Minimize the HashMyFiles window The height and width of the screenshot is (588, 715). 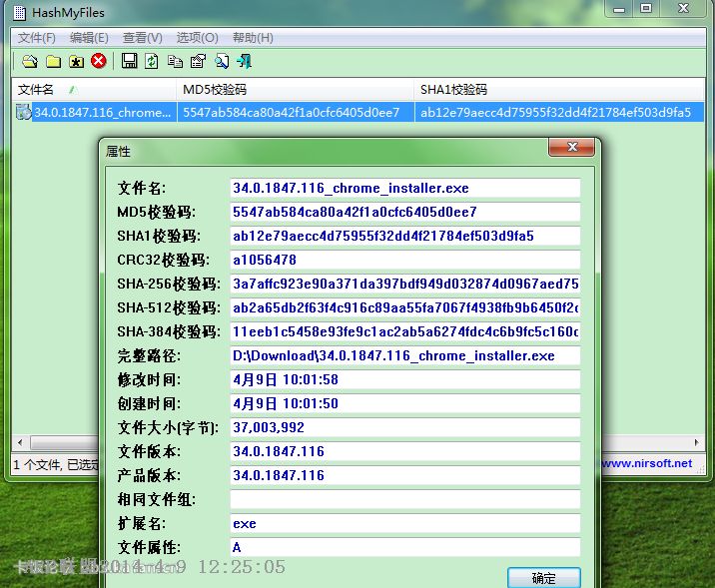click(619, 9)
